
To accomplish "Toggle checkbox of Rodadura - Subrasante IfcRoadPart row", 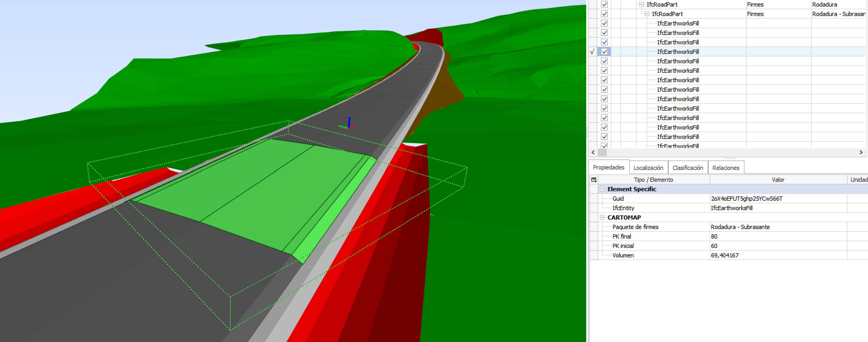I will [x=604, y=14].
